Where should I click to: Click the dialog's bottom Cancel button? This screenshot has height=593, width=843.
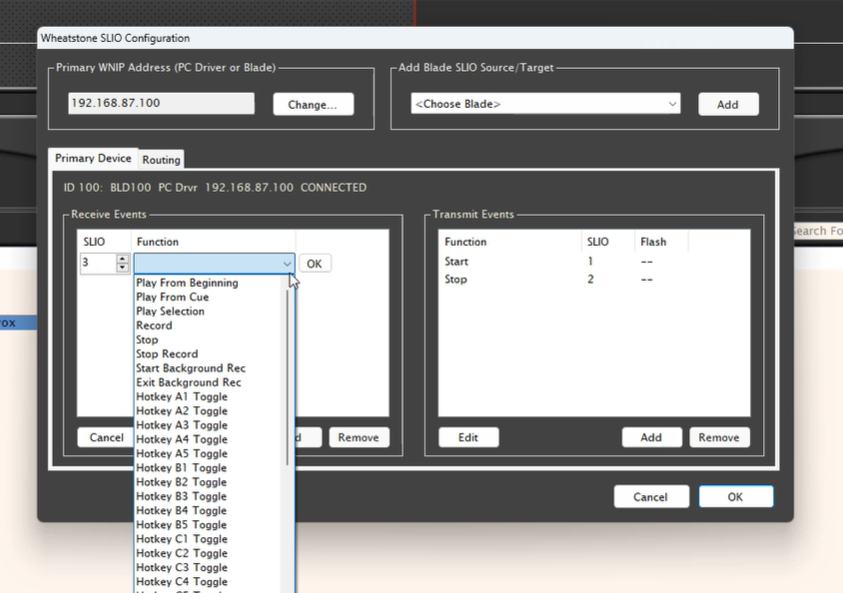[x=651, y=497]
